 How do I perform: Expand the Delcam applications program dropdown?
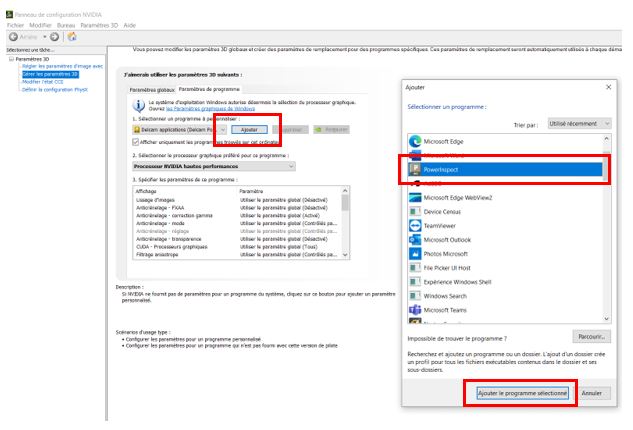click(221, 129)
